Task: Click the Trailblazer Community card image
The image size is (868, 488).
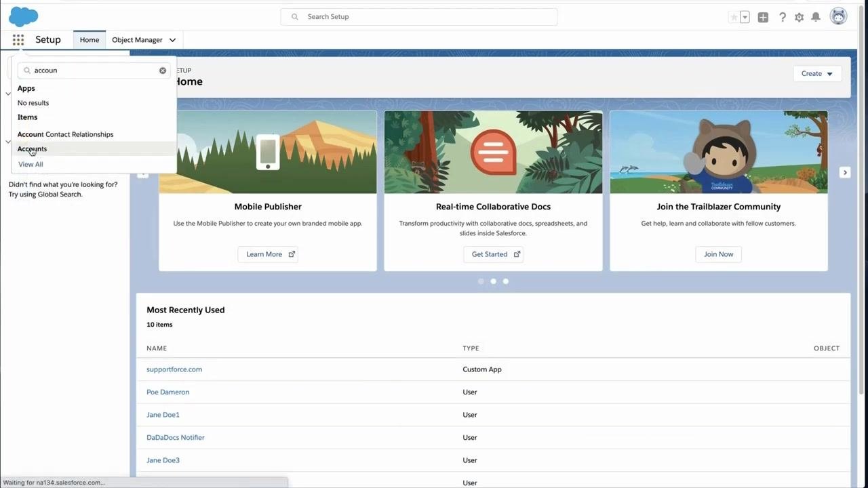Action: pyautogui.click(x=718, y=152)
